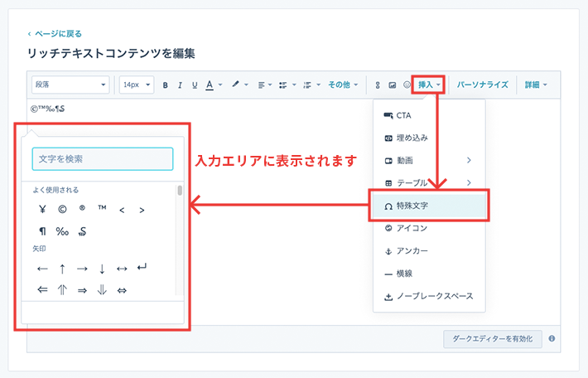The width and height of the screenshot is (588, 378).
Task: Insert the double right arrow ⇒ symbol
Action: pos(82,290)
